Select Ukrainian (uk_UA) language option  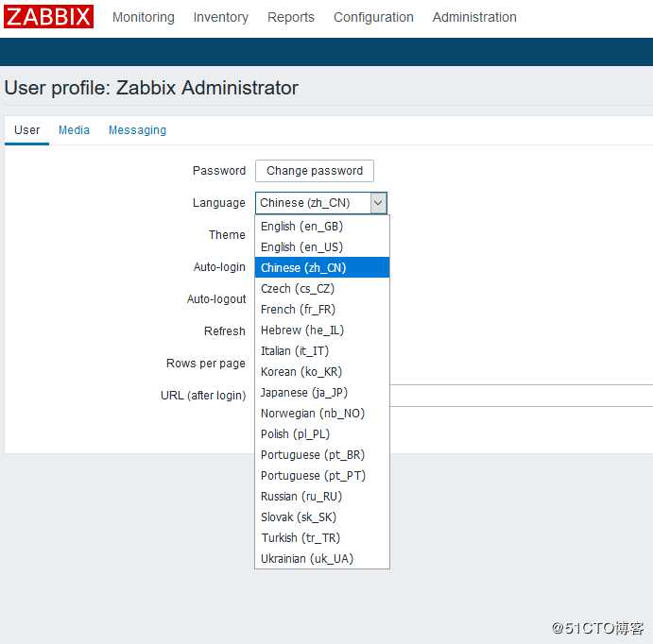click(322, 559)
